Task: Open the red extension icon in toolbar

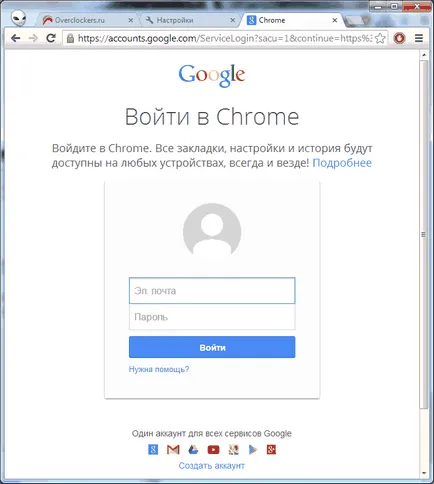Action: [399, 38]
